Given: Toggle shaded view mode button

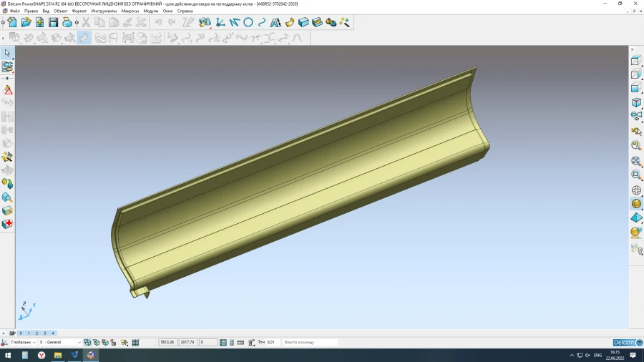Looking at the screenshot, I should 635,204.
